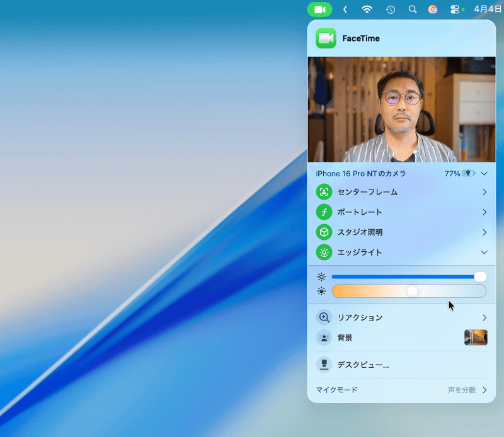Click the FaceTime app icon in the panel header

point(326,38)
